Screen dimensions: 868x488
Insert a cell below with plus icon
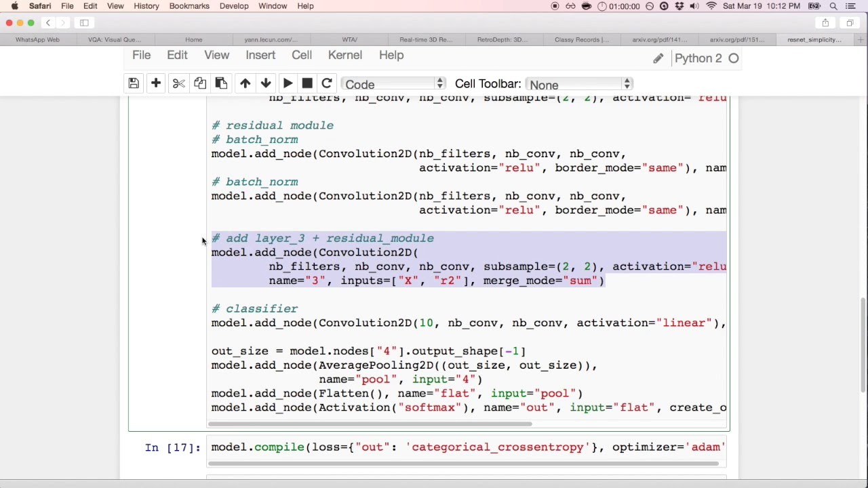(x=156, y=83)
